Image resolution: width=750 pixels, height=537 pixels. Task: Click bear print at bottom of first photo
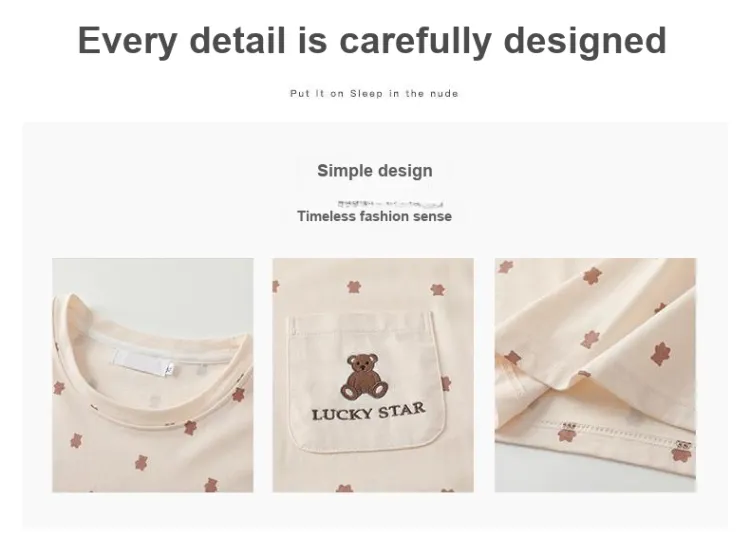coord(211,485)
